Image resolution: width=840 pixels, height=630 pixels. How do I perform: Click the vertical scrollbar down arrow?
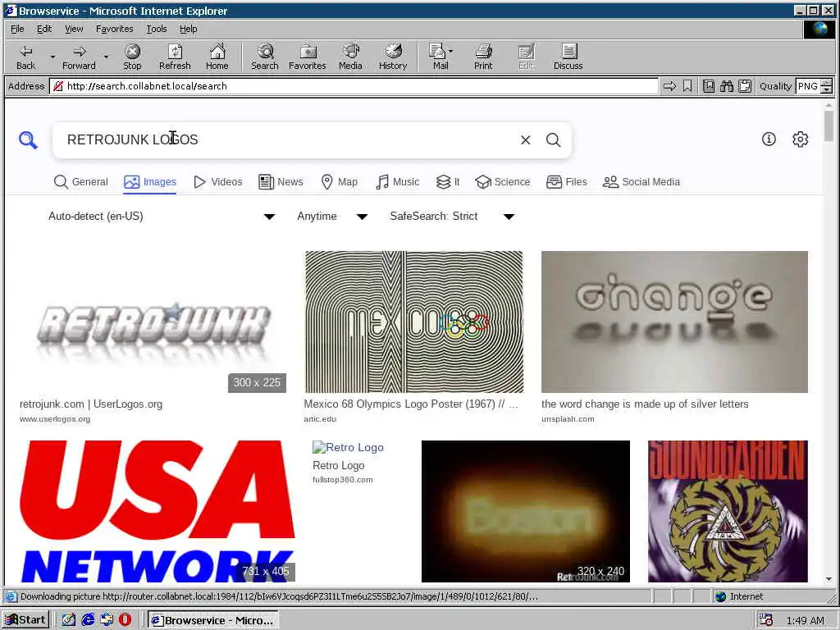coord(829,579)
